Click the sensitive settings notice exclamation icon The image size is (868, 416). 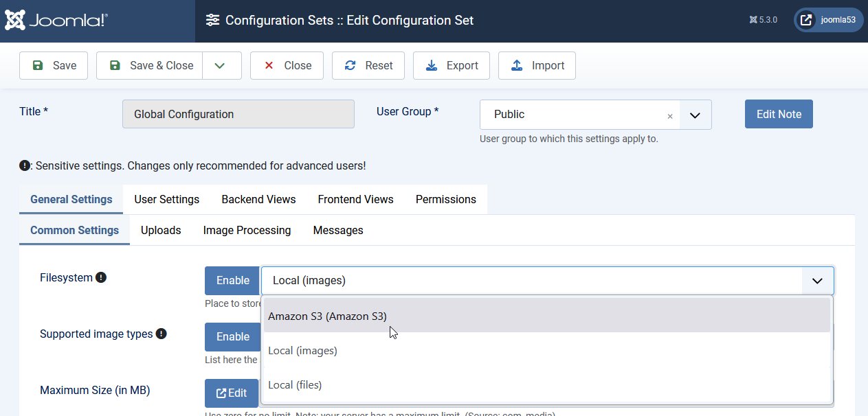coord(25,165)
